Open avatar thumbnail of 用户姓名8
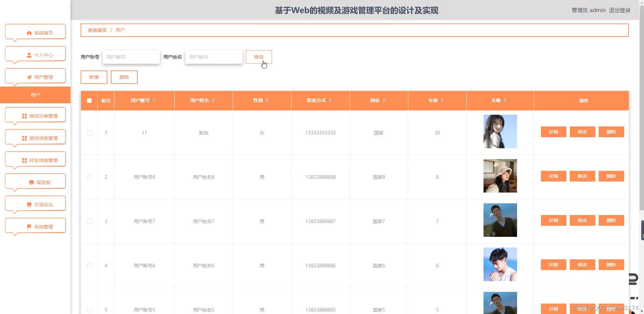 pos(500,176)
